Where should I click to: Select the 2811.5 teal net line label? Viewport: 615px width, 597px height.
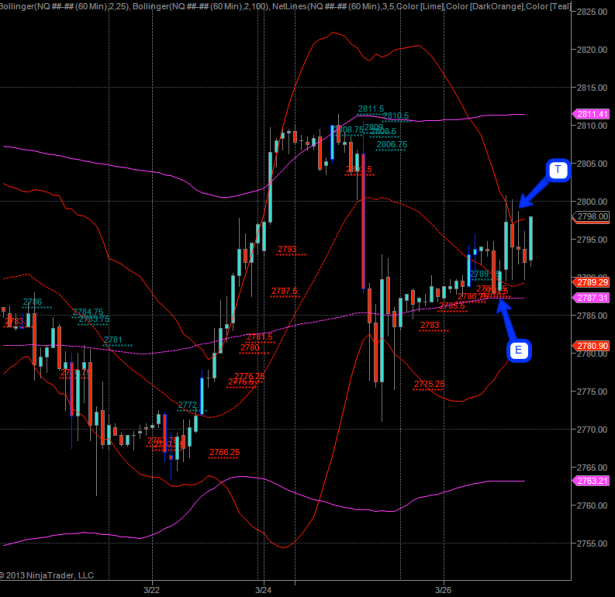pos(371,108)
